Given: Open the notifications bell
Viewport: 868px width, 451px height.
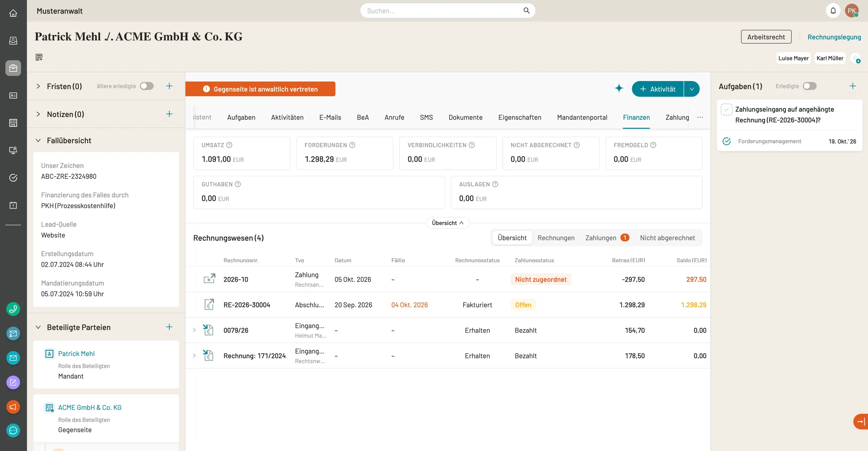Looking at the screenshot, I should (833, 10).
